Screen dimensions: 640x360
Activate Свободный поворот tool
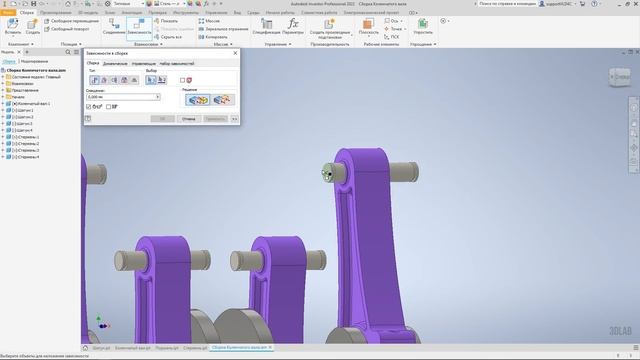click(66, 29)
